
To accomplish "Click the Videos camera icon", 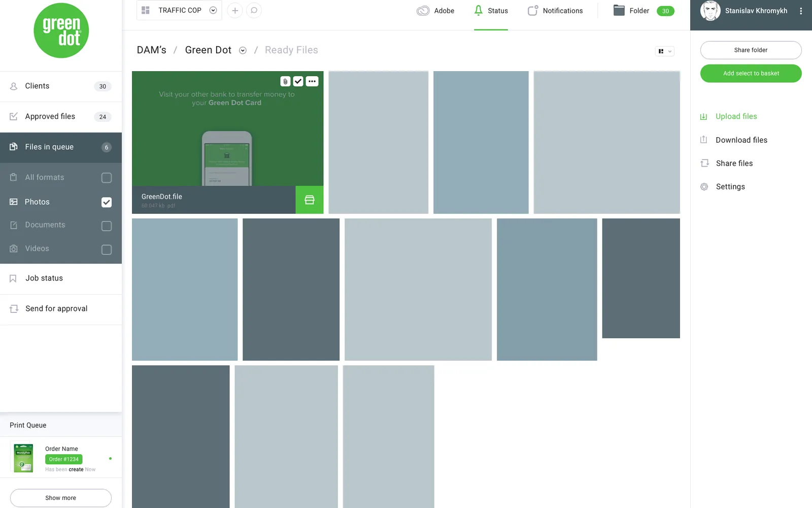I will (x=14, y=248).
